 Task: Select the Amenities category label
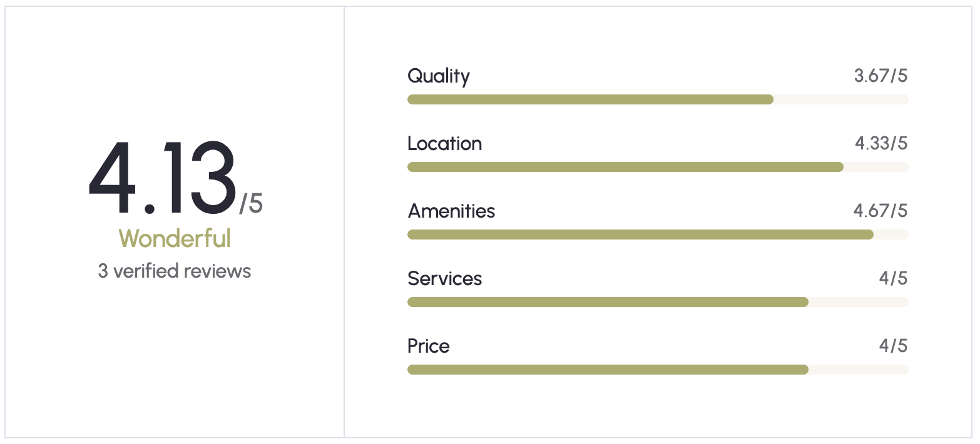tap(451, 211)
